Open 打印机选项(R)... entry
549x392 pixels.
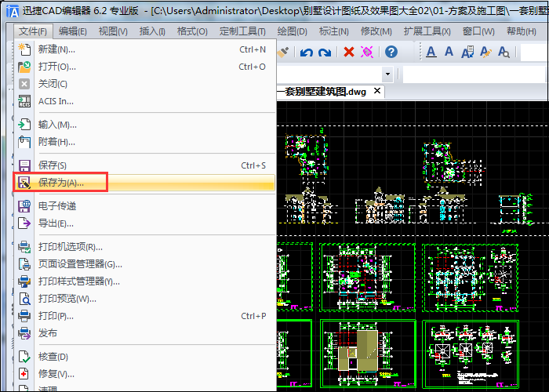point(144,247)
